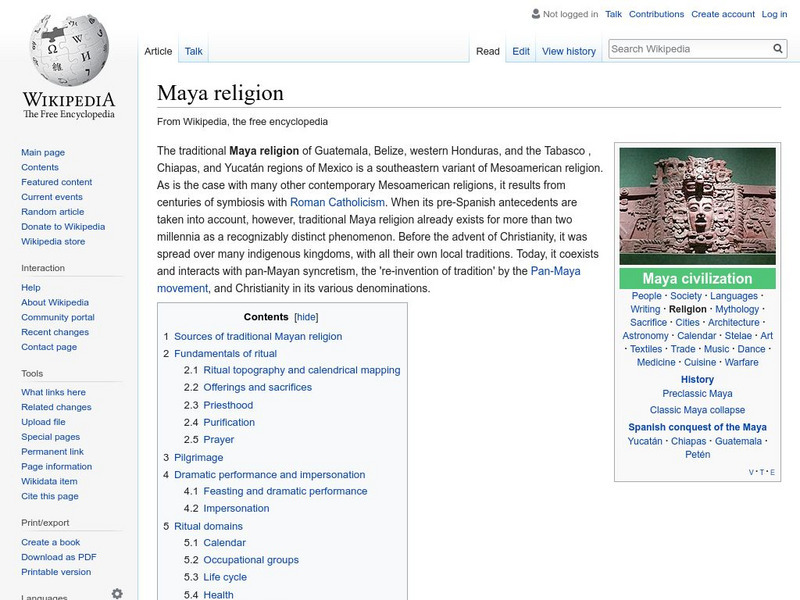Switch to the Talk tab
This screenshot has width=800, height=600.
coord(193,51)
